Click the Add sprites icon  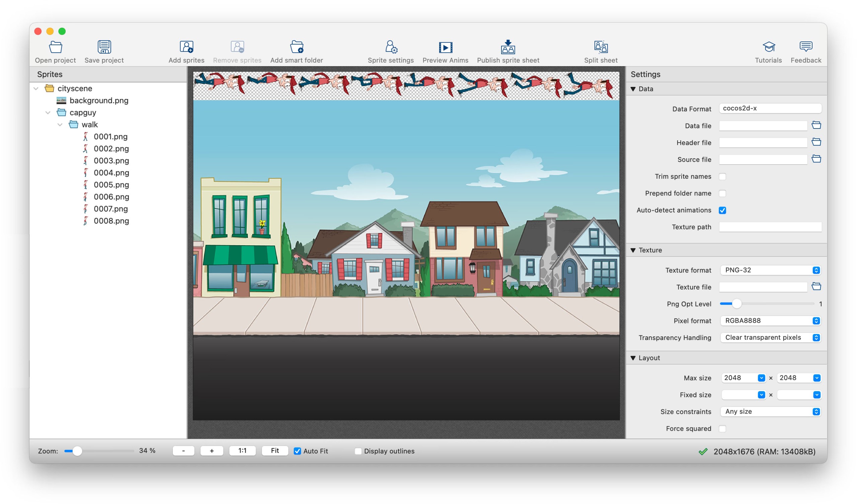point(186,47)
